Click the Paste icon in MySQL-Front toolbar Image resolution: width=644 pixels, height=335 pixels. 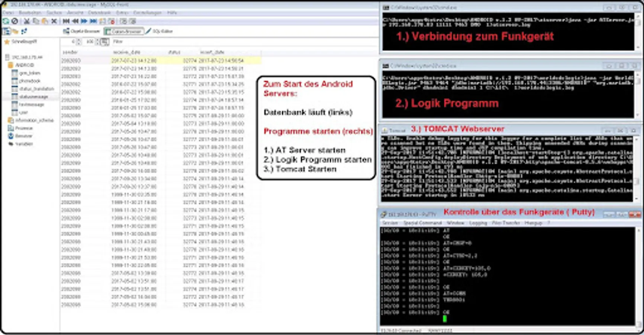(45, 21)
